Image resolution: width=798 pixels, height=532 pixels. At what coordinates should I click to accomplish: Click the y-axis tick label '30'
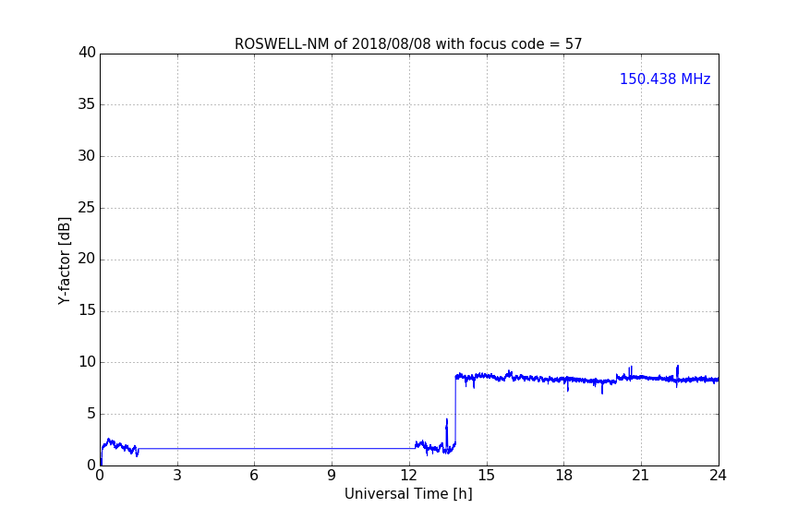tap(87, 156)
